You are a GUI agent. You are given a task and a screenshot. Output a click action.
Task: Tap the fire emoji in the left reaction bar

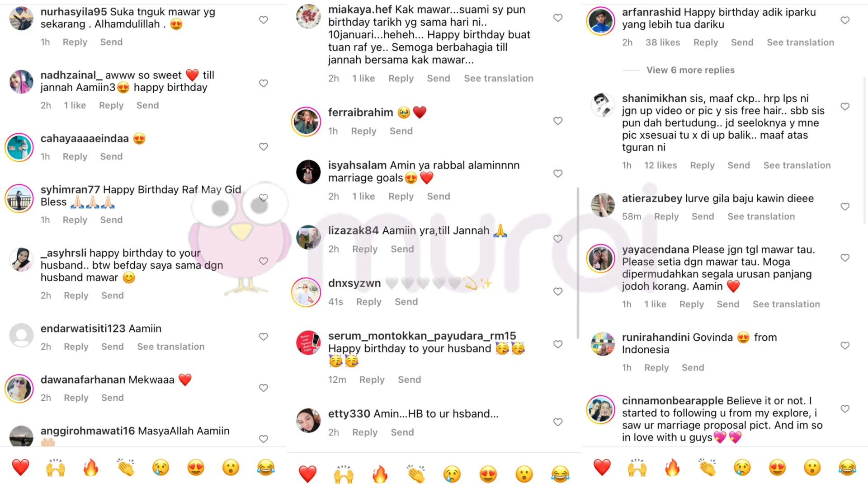coord(91,468)
